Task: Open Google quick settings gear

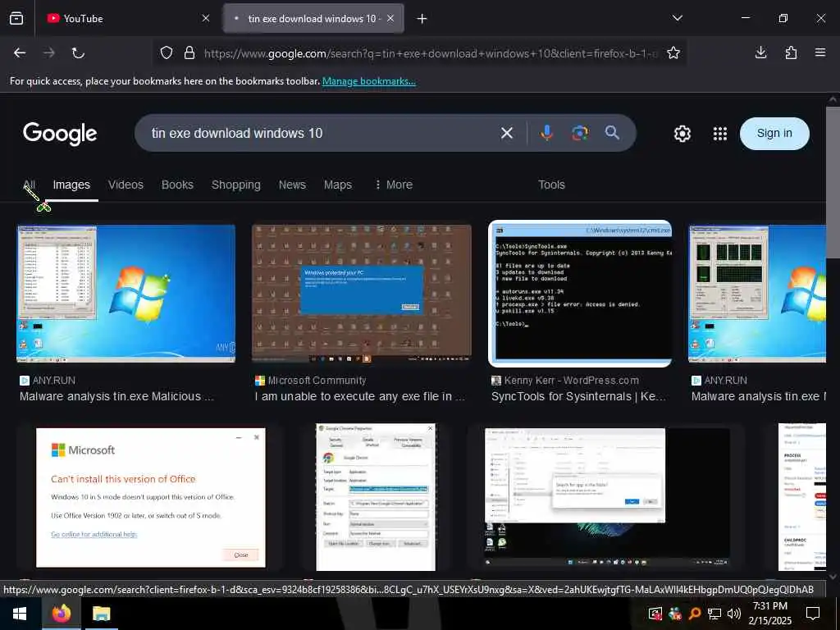Action: pyautogui.click(x=682, y=134)
